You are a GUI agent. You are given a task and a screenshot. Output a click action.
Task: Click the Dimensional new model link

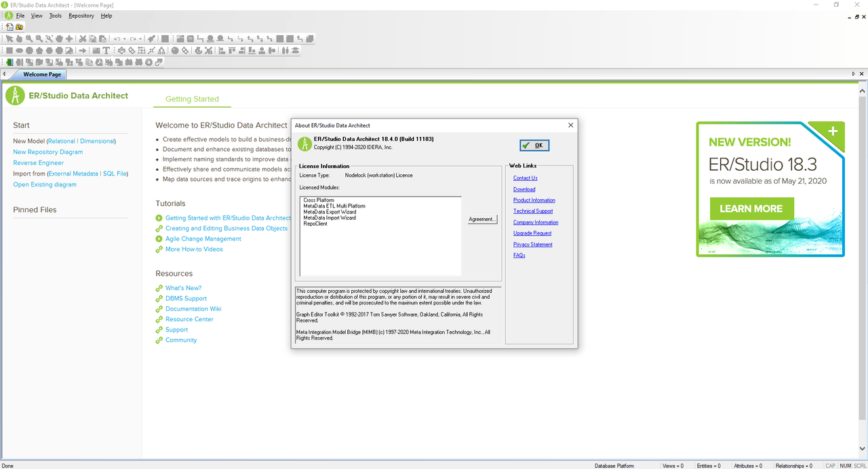coord(98,141)
